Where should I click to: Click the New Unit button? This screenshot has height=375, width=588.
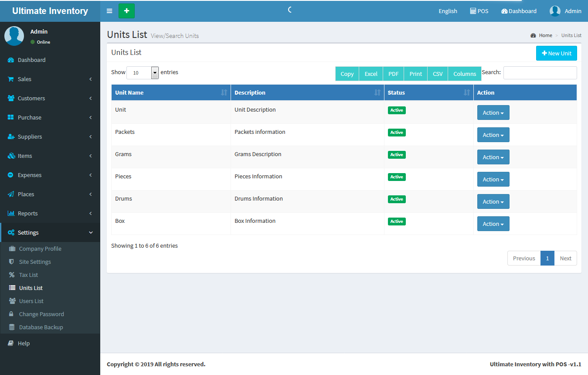point(556,53)
